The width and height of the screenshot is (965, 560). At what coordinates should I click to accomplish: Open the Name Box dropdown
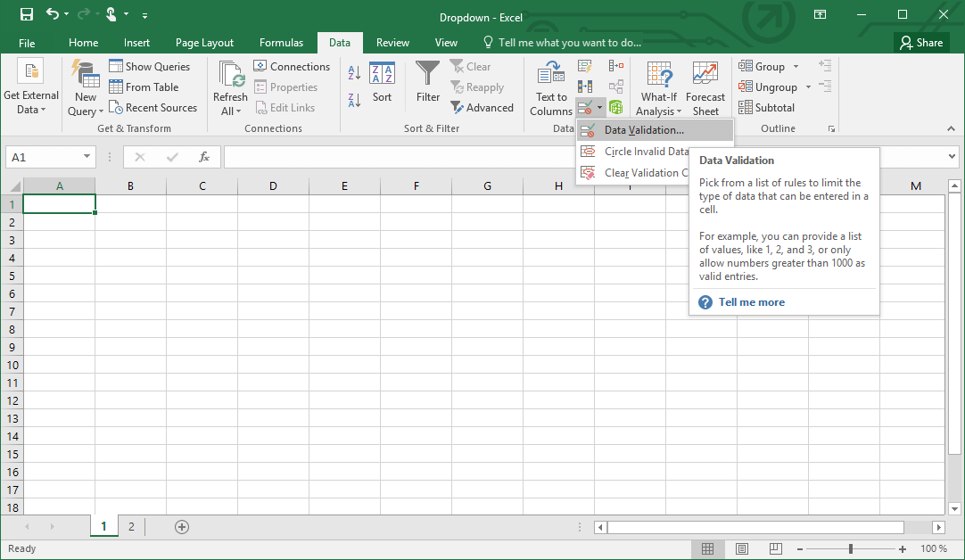coord(87,156)
